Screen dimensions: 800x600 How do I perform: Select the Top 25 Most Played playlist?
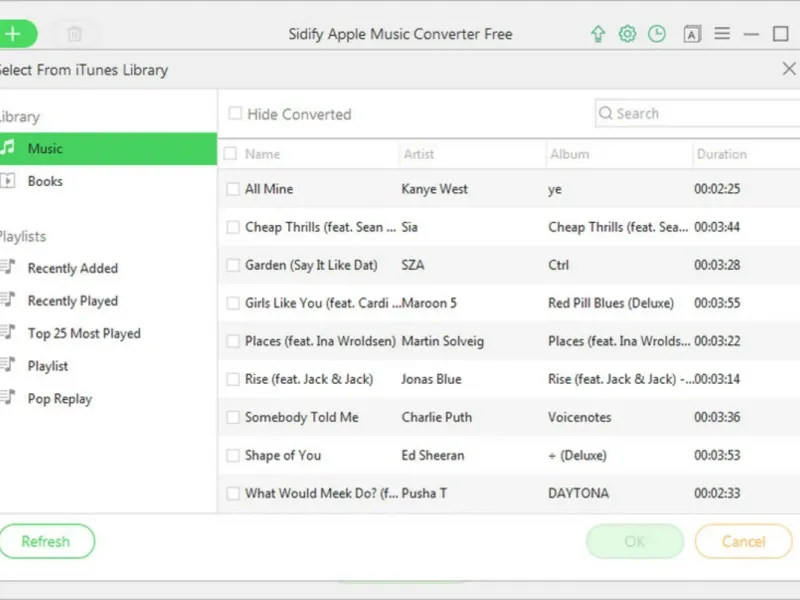tap(84, 333)
